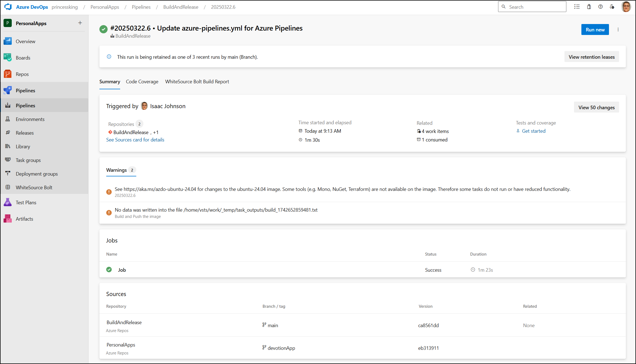Switch to the Code Coverage tab
This screenshot has height=364, width=636.
pyautogui.click(x=142, y=81)
